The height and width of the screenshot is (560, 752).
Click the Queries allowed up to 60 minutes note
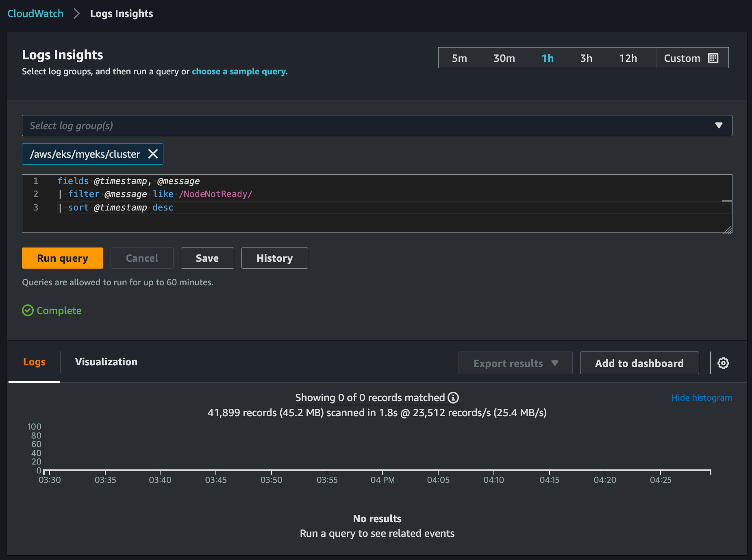(117, 282)
